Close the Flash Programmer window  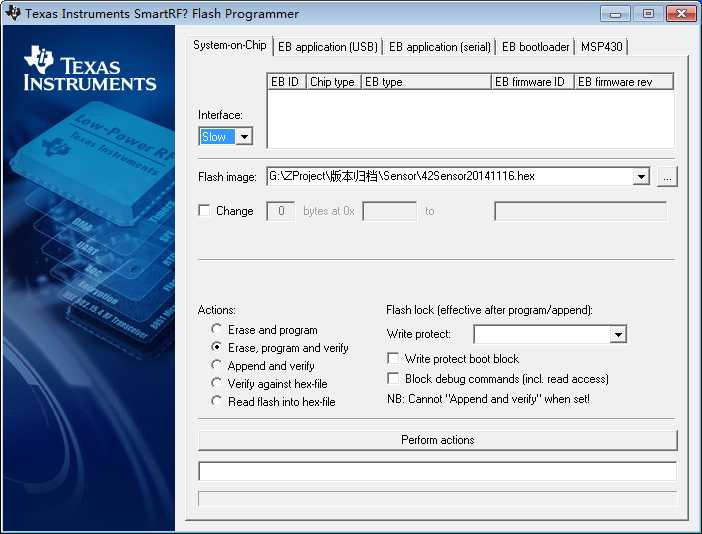pos(681,13)
